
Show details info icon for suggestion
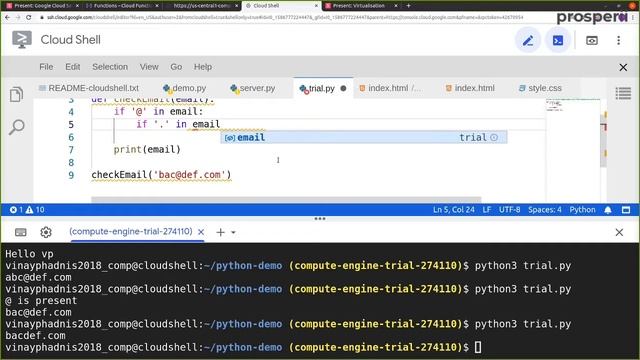494,138
